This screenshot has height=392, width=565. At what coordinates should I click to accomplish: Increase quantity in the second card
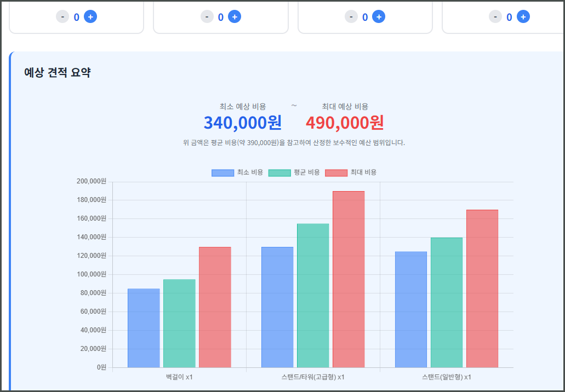(235, 17)
